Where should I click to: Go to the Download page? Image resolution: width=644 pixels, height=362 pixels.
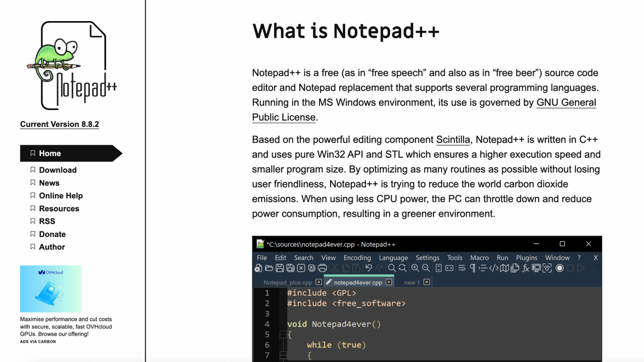pyautogui.click(x=58, y=170)
